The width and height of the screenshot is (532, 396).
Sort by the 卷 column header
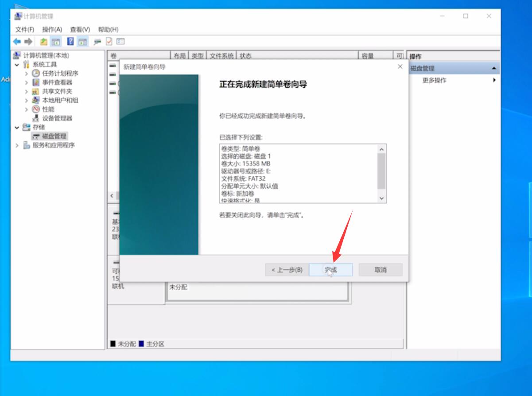pyautogui.click(x=139, y=56)
